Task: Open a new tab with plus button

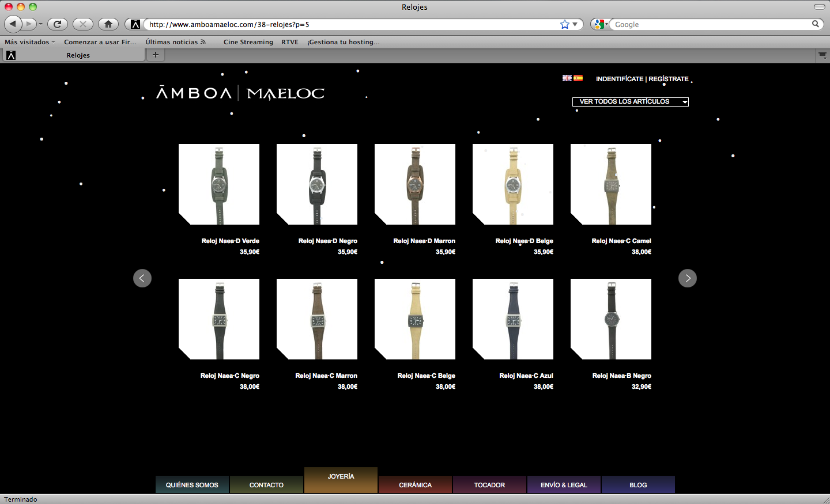Action: tap(155, 55)
